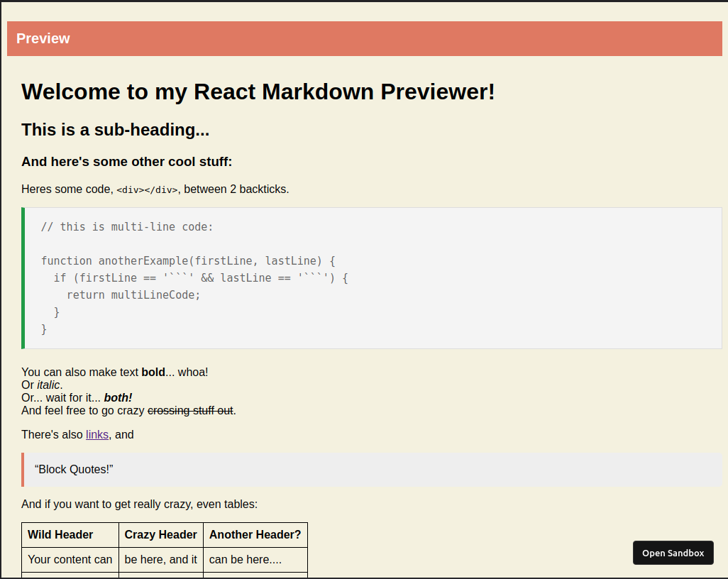
Task: Click the bold italic 'both!' text
Action: coord(118,398)
